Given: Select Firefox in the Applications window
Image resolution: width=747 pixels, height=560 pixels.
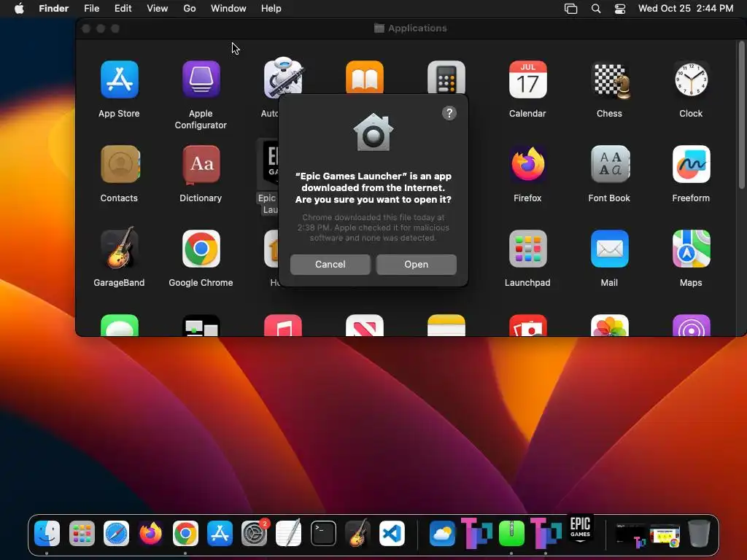Looking at the screenshot, I should (x=527, y=164).
